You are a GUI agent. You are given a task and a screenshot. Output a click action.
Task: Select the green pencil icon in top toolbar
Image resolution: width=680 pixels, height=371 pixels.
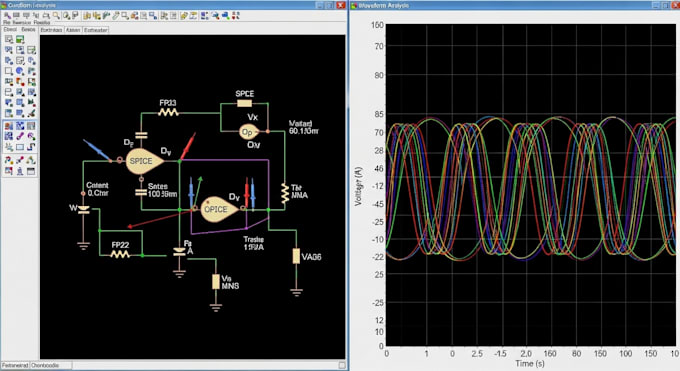(115, 16)
